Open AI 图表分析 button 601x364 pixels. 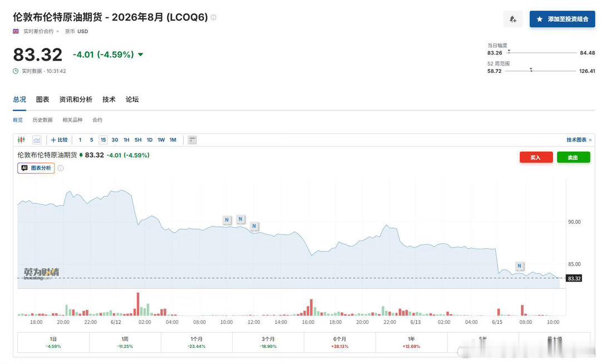pyautogui.click(x=36, y=168)
